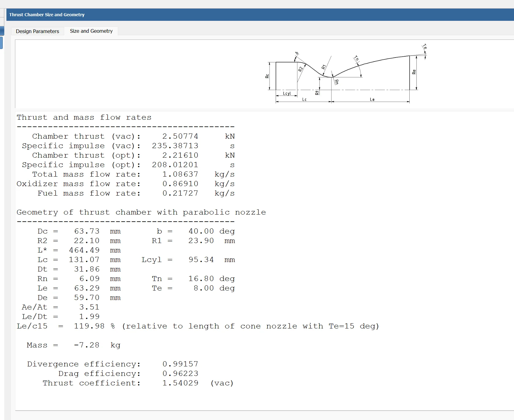Click the 'Geometry of thrust chamber' heading

click(141, 212)
